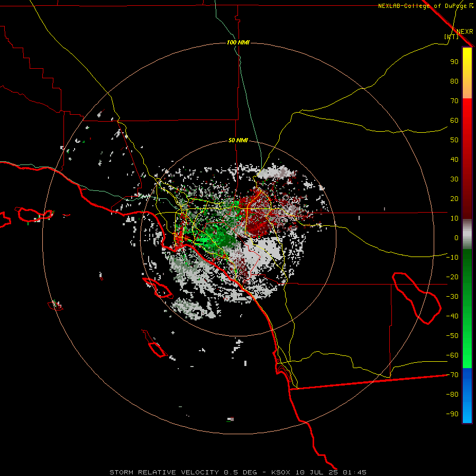The image size is (476, 476).
Task: Click the -90 scale value
Action: coord(452,414)
